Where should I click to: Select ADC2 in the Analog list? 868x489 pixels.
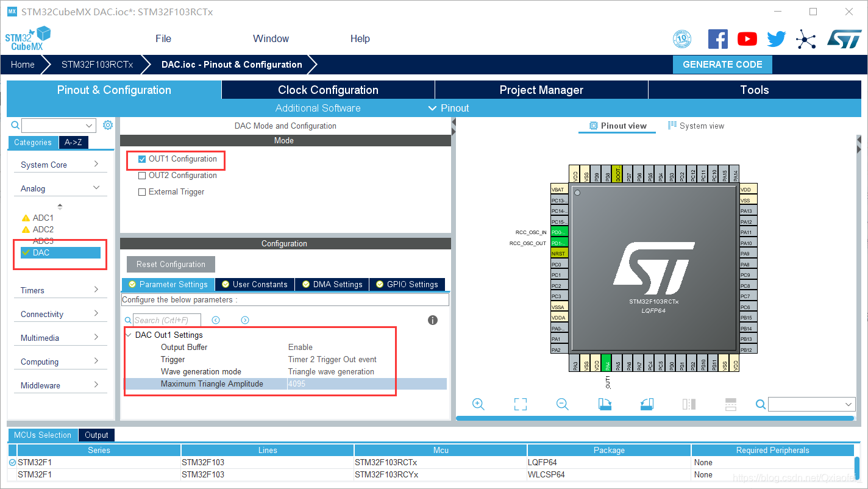pos(43,229)
